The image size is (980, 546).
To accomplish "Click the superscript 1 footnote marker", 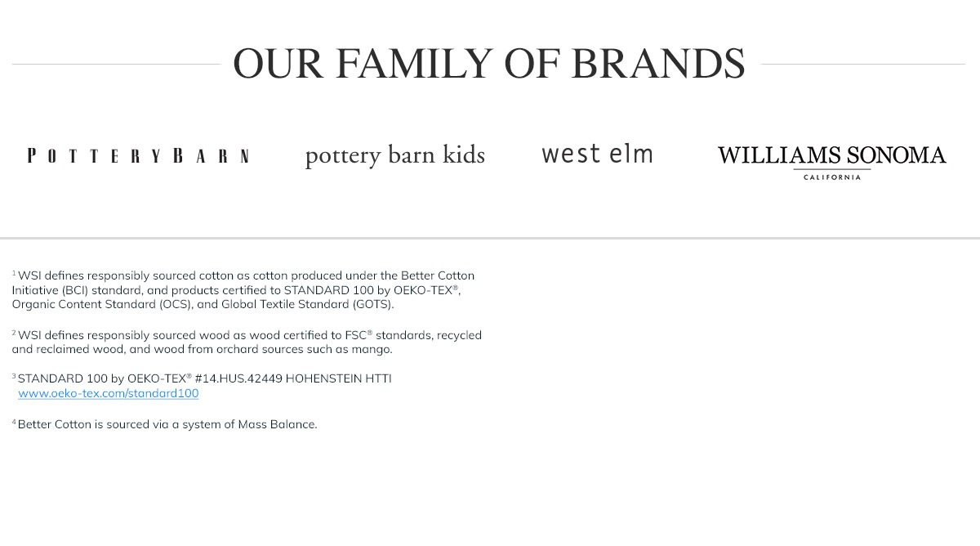I will [x=14, y=273].
